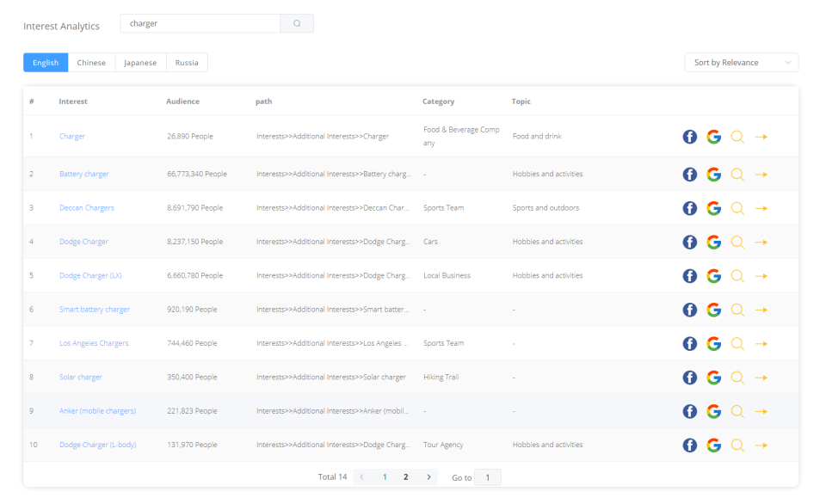The height and width of the screenshot is (504, 826).
Task: Go to page 2 of results
Action: pos(405,477)
